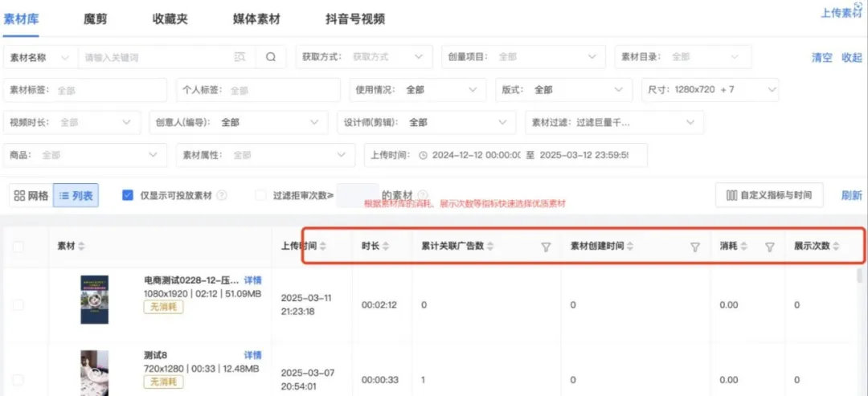The height and width of the screenshot is (396, 868).
Task: Switch to the 魔剪 tab
Action: click(95, 18)
